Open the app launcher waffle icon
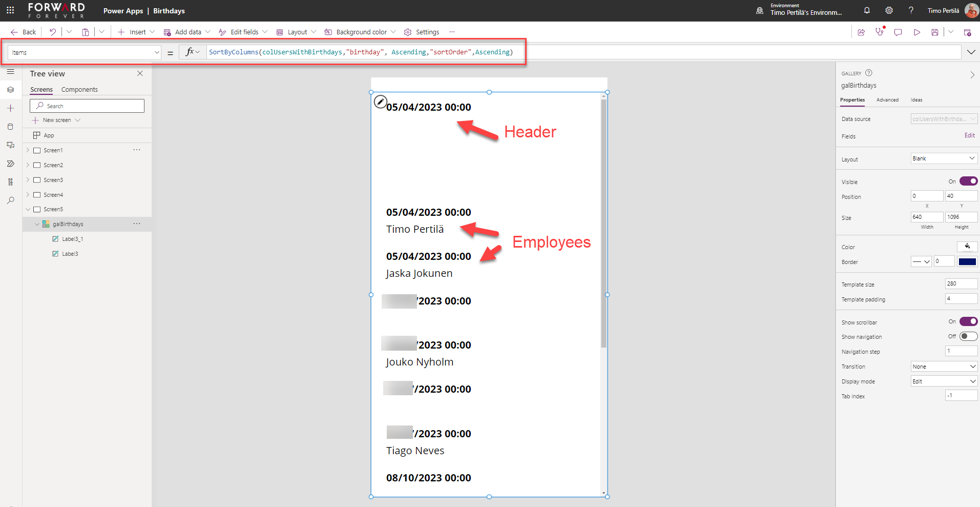980x507 pixels. (10, 10)
